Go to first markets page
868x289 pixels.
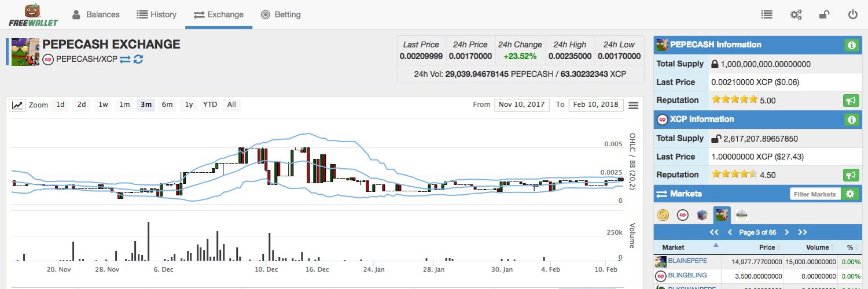pos(714,232)
